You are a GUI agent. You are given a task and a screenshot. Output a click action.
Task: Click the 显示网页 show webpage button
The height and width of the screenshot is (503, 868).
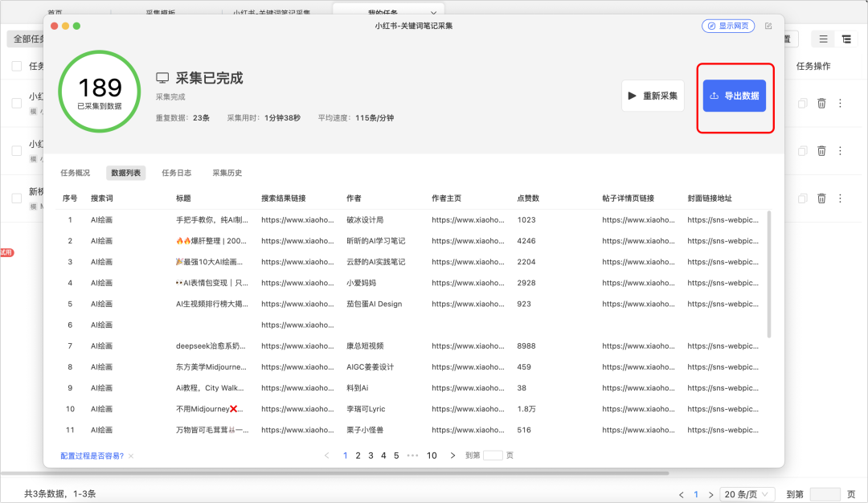coord(728,26)
